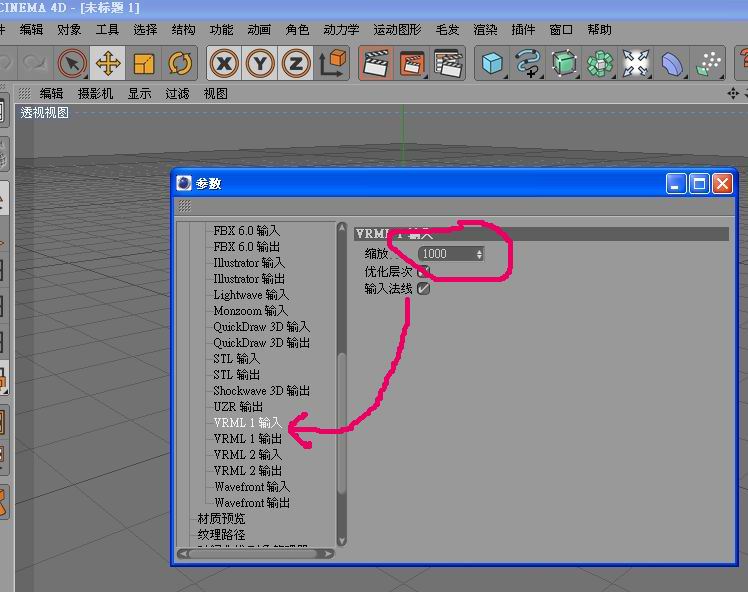Open the 渲染 menu
The width and height of the screenshot is (748, 592).
(485, 30)
